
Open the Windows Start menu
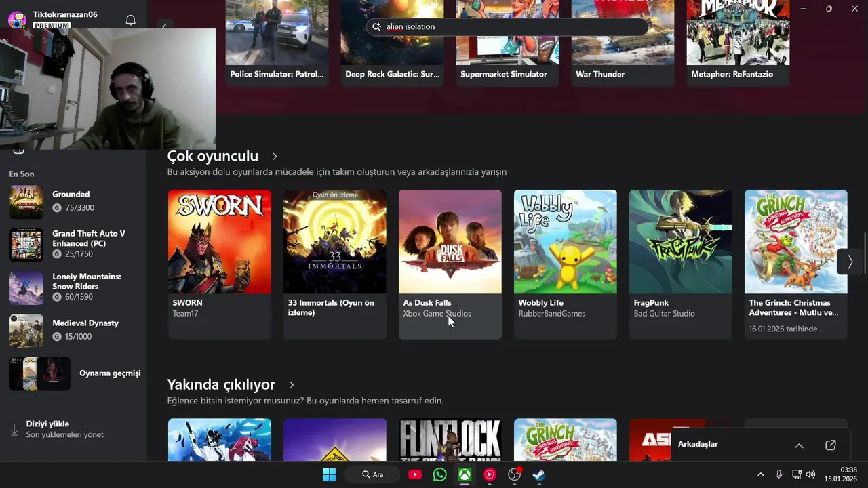[x=329, y=474]
